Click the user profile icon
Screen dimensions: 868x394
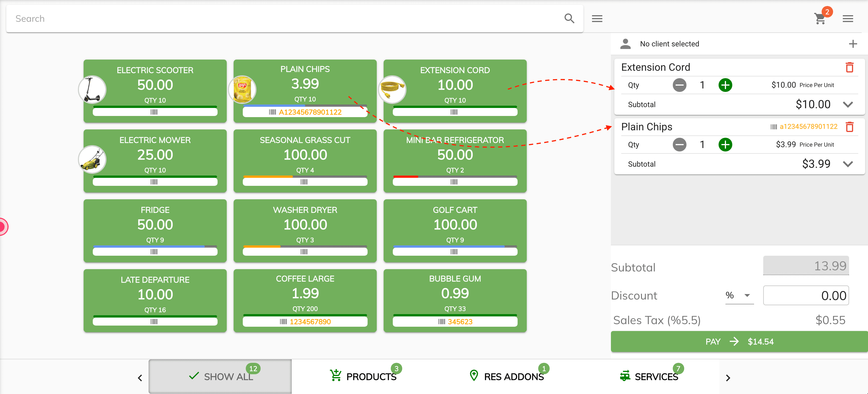click(626, 44)
